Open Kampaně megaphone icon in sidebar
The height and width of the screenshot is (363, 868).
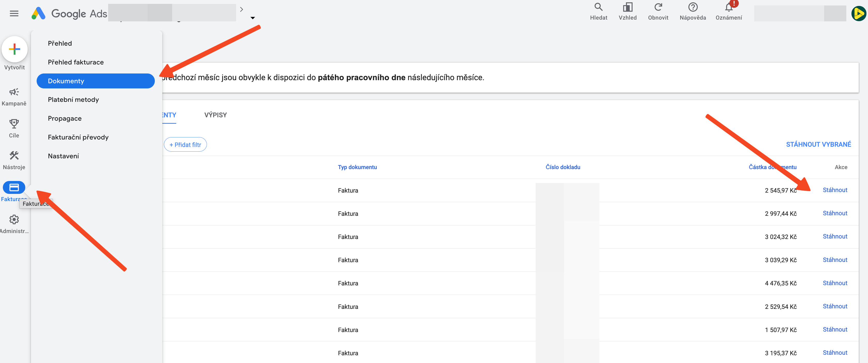14,92
